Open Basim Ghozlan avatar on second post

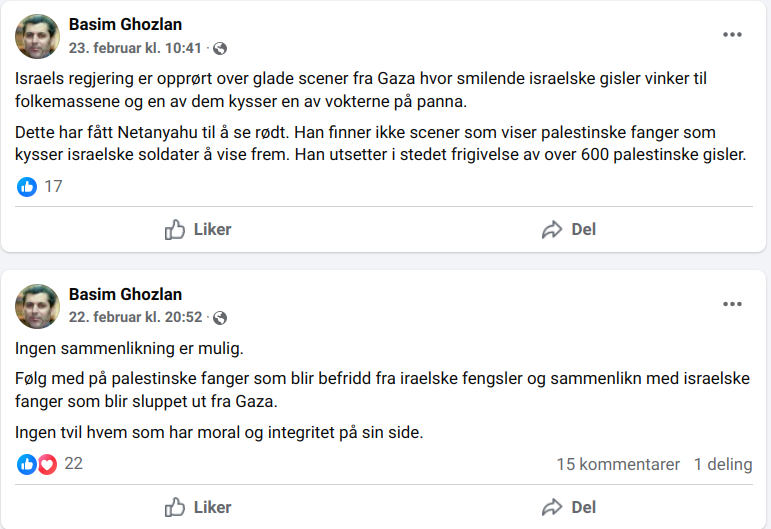click(37, 306)
